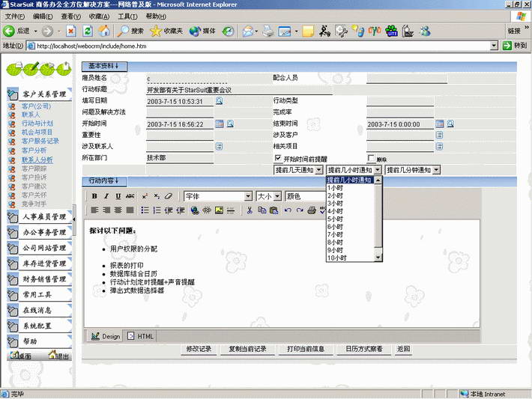Open the 查看(V) menu
532x399 pixels.
point(71,16)
